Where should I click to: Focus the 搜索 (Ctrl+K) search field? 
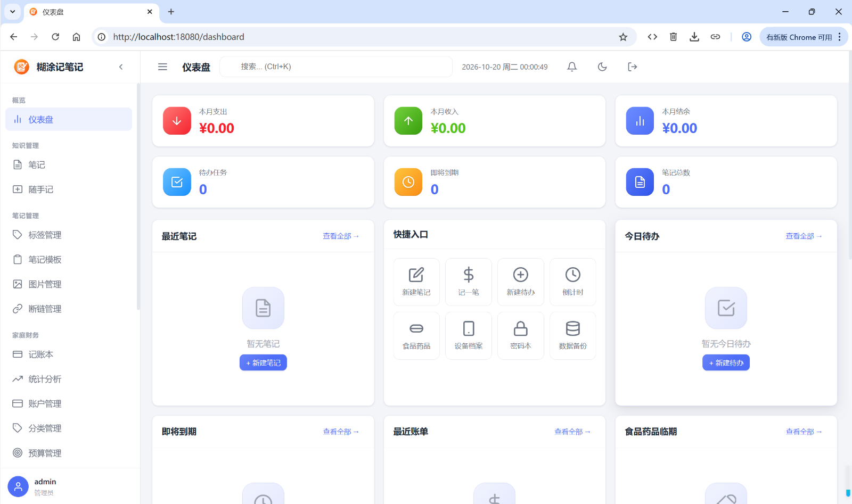click(x=336, y=67)
